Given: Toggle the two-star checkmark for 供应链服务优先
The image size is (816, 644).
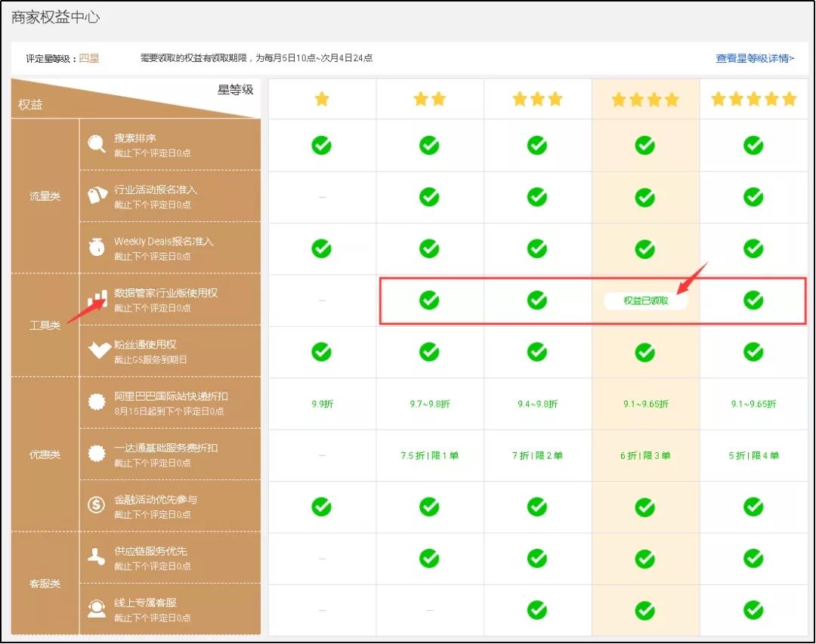Looking at the screenshot, I should coord(429,557).
